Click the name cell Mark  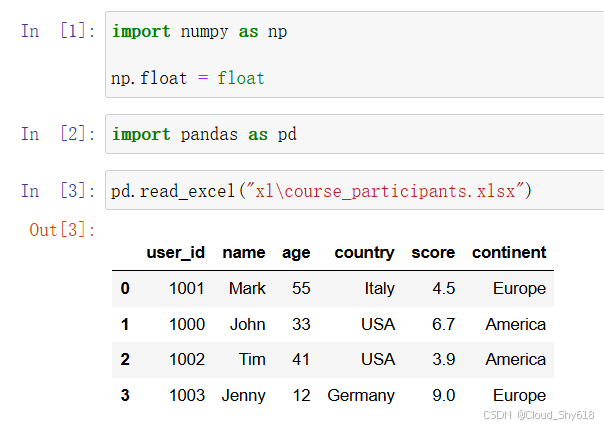[247, 288]
